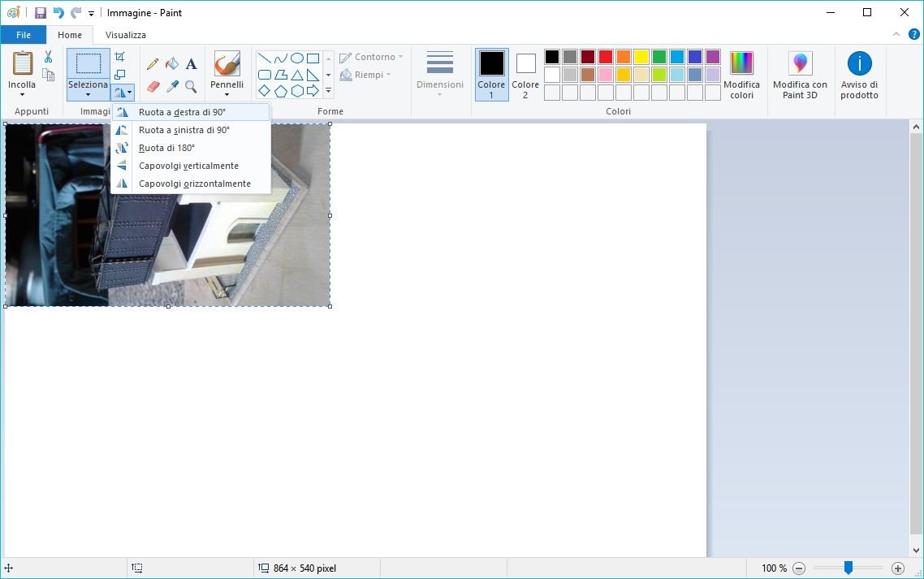The image size is (924, 579).
Task: Activate Colore 2 background selector
Action: tap(525, 74)
